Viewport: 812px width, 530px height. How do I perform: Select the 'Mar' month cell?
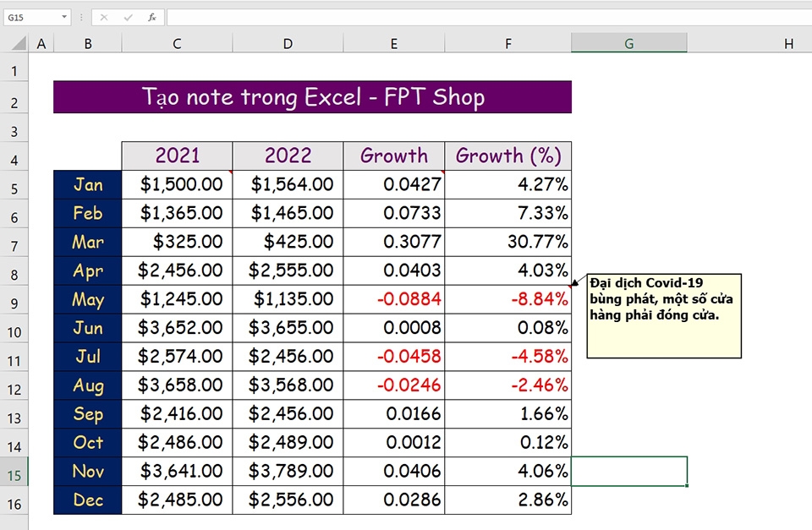tap(88, 242)
